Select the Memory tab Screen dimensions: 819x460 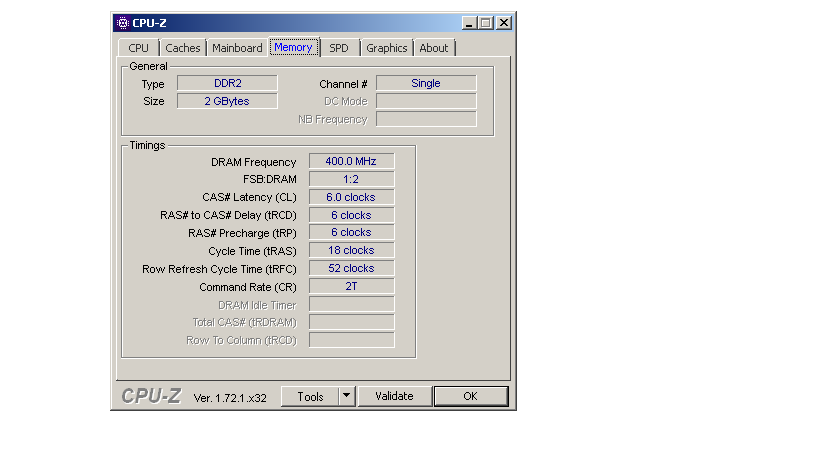click(x=294, y=47)
